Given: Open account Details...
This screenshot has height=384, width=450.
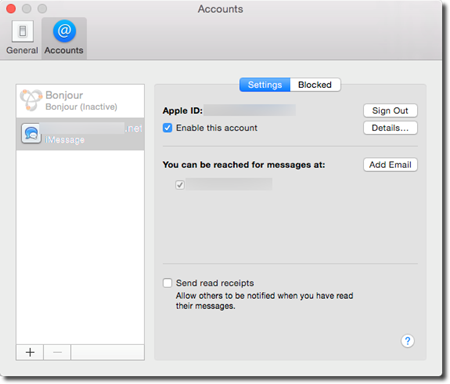Looking at the screenshot, I should tap(390, 128).
